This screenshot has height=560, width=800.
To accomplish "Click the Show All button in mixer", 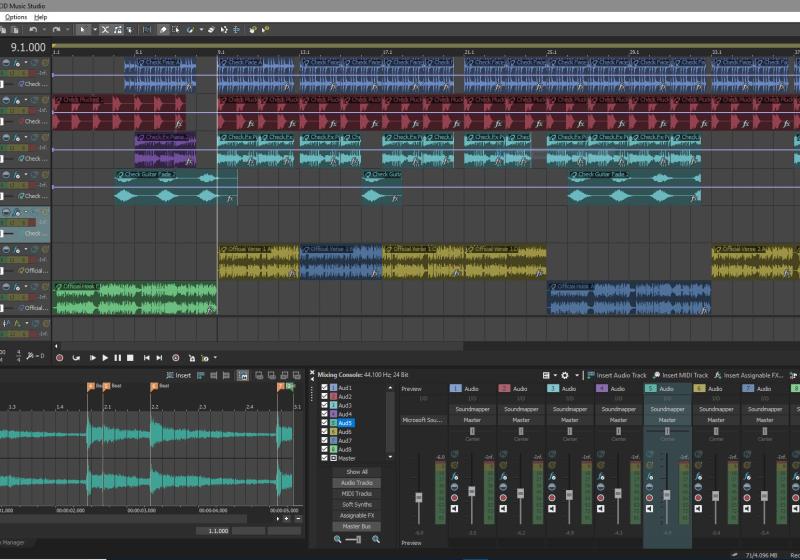I will 357,472.
